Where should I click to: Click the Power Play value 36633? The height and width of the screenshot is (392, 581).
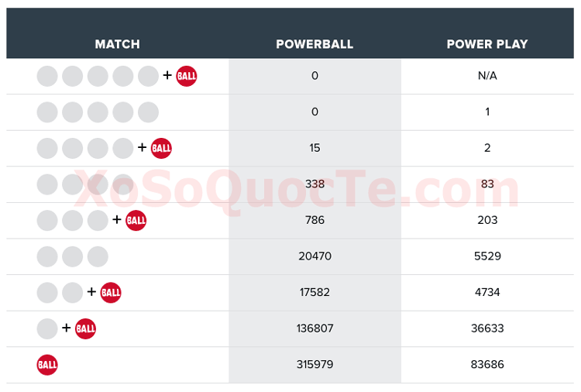[x=487, y=328]
